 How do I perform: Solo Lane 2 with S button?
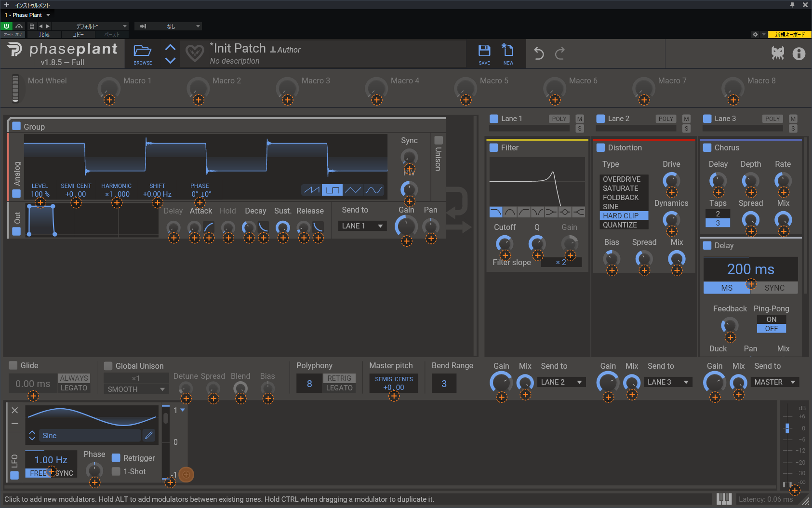click(687, 129)
